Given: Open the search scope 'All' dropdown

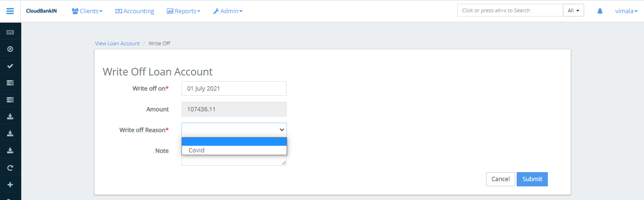Looking at the screenshot, I should click(573, 10).
